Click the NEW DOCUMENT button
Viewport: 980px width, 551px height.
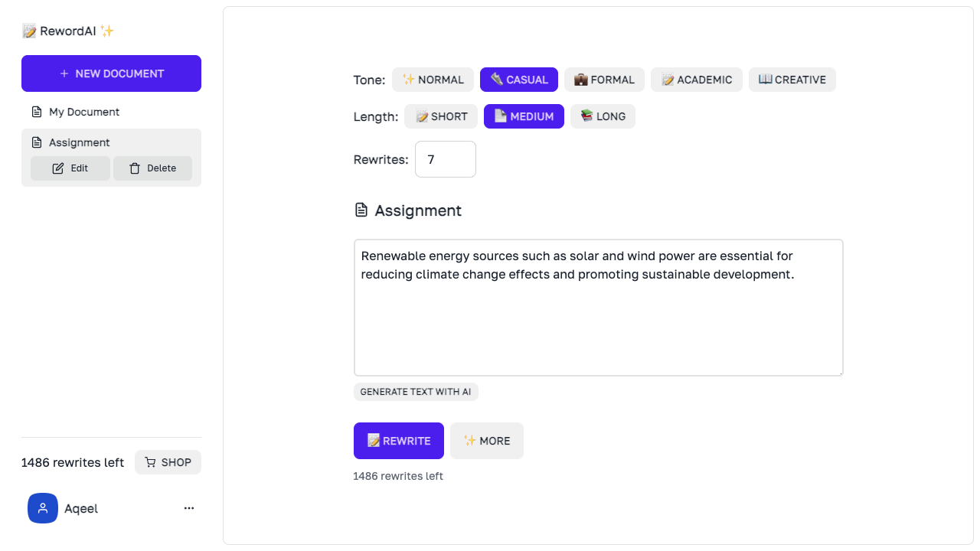pyautogui.click(x=111, y=73)
